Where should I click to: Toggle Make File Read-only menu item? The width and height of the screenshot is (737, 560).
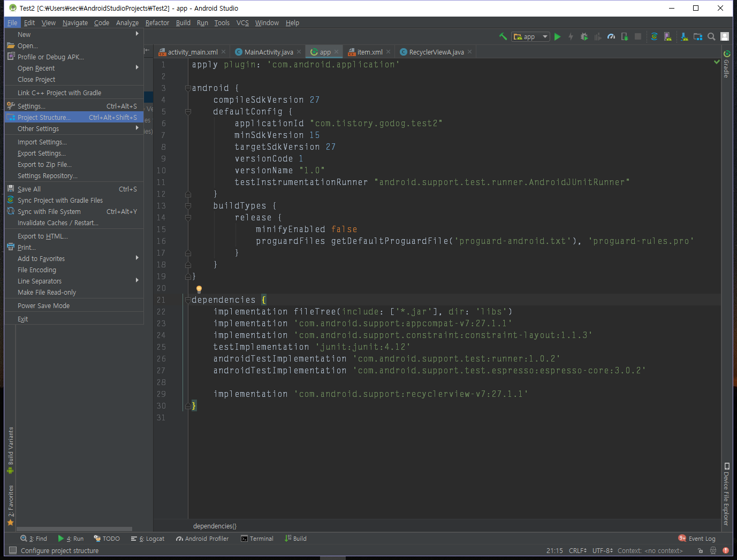pyautogui.click(x=74, y=292)
